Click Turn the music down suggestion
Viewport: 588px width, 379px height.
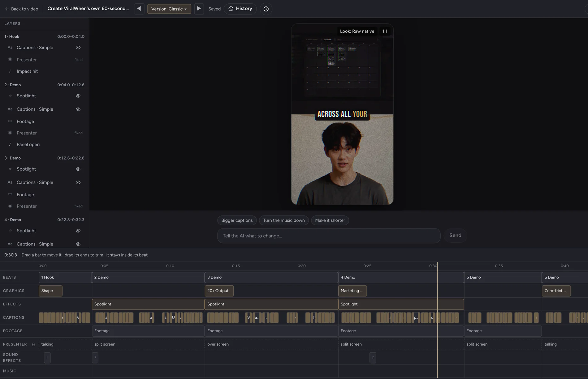pyautogui.click(x=284, y=220)
